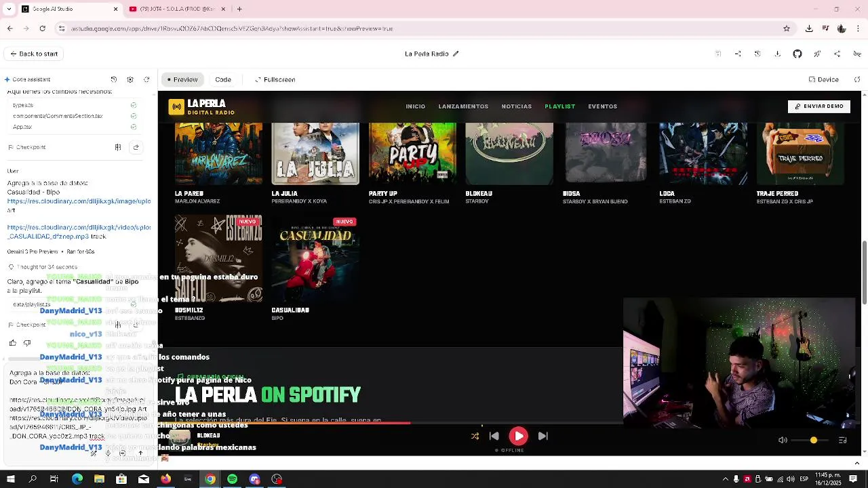Open the BDSMIL12 album cover
This screenshot has height=488, width=868.
(x=218, y=258)
